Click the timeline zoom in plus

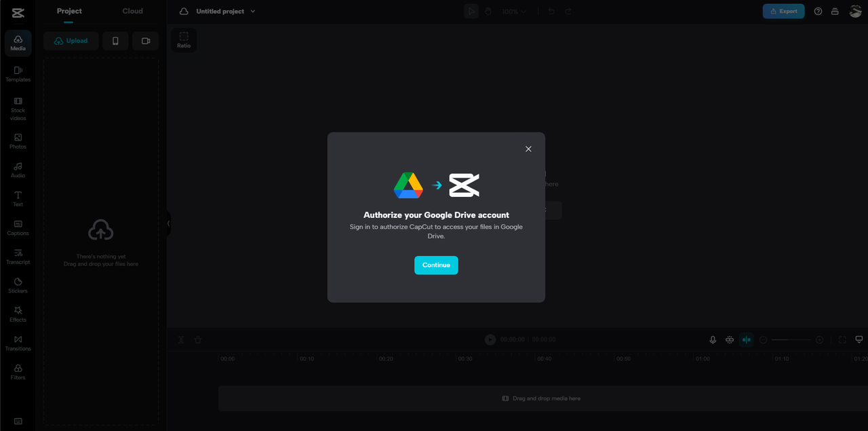pyautogui.click(x=819, y=340)
